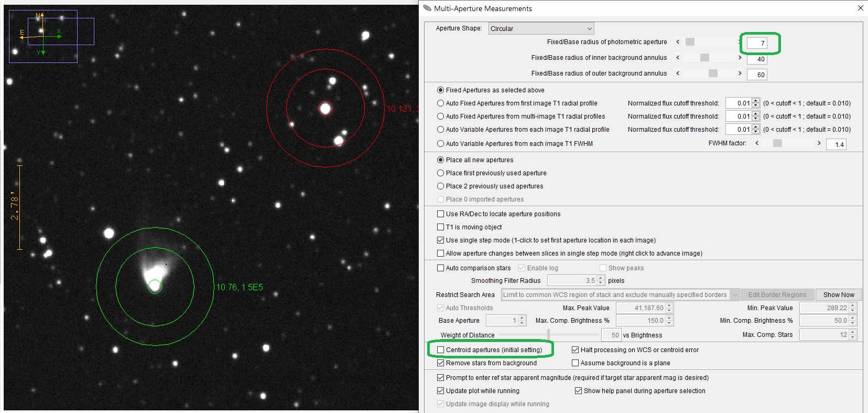Select Auto Variable Apertures from T1 FWHM
This screenshot has height=413, width=868.
[x=441, y=144]
